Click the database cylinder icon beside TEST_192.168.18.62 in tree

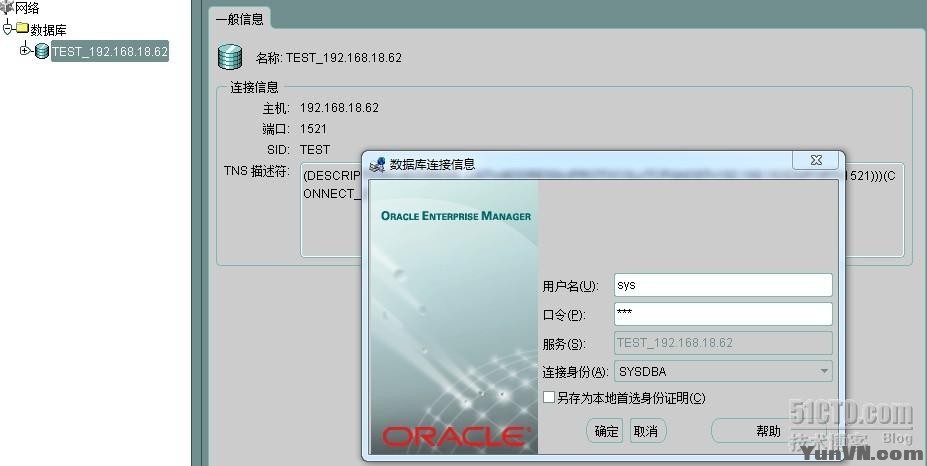point(42,51)
